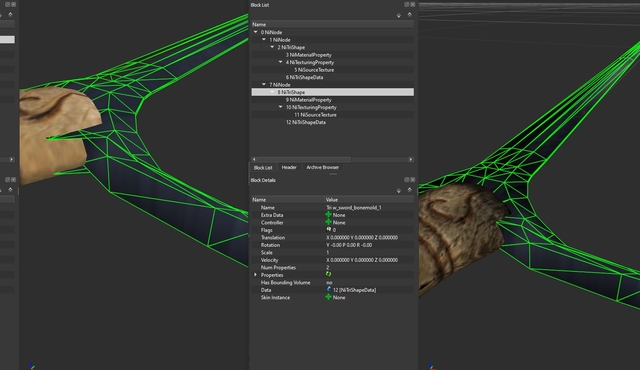
Task: Collapse the 0 NiNode tree branch
Action: [256, 32]
